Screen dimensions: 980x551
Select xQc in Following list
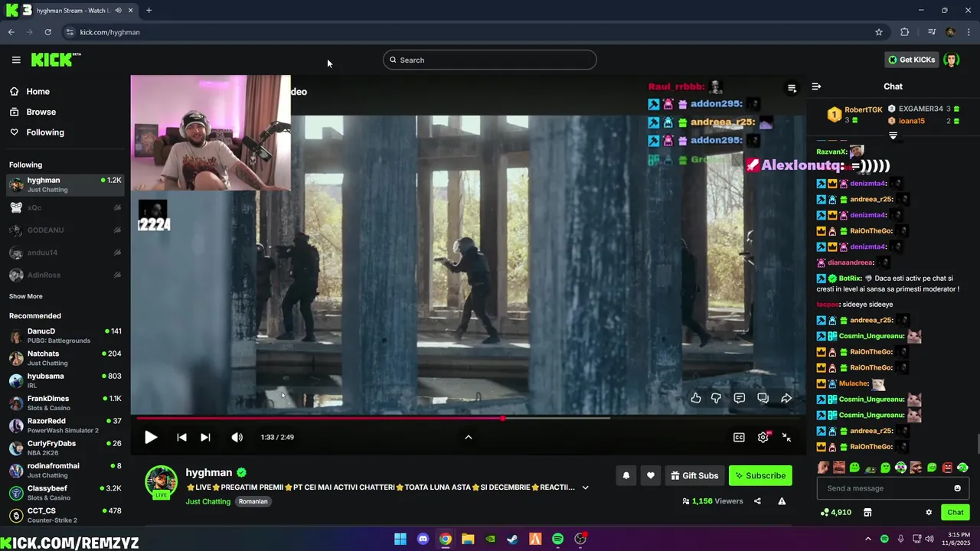pos(65,207)
